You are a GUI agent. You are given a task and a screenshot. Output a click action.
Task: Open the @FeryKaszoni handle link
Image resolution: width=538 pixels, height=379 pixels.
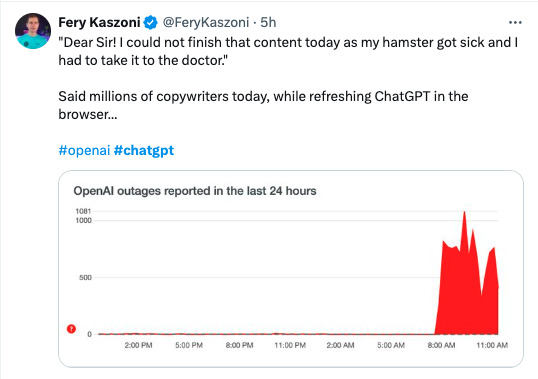coord(206,23)
